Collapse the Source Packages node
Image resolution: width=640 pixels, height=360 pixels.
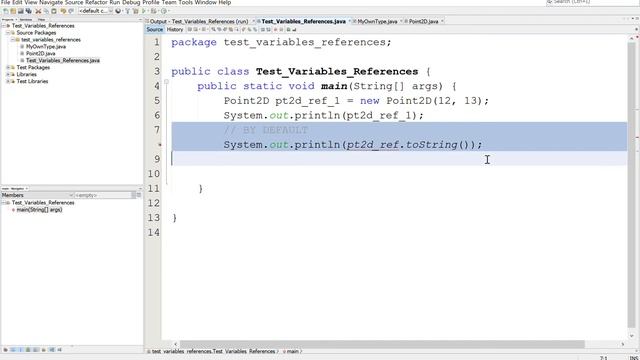point(8,33)
